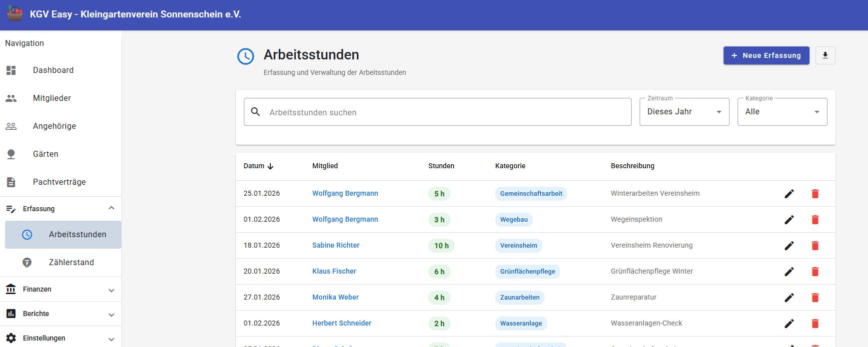Click the Wasseranlage category chip

[x=521, y=324]
